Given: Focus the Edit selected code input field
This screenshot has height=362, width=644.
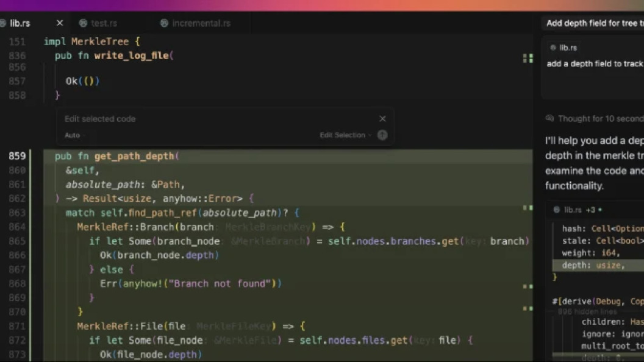Looking at the screenshot, I should coord(218,119).
